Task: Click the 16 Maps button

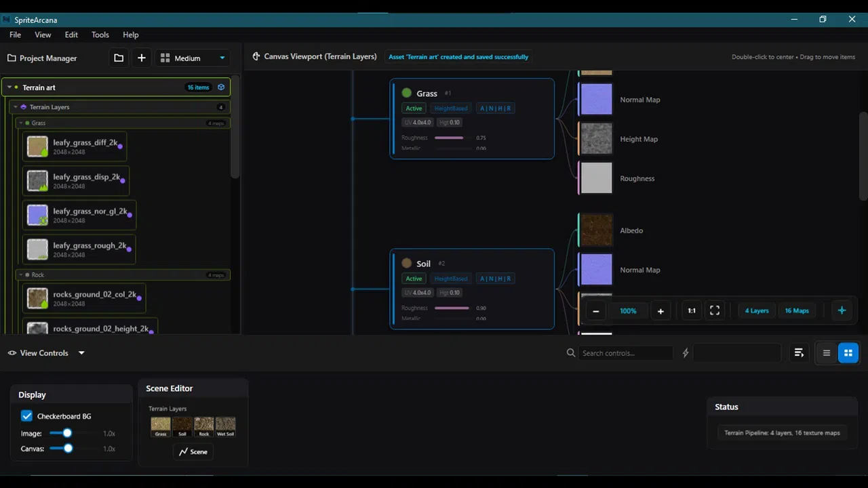Action: pos(797,311)
